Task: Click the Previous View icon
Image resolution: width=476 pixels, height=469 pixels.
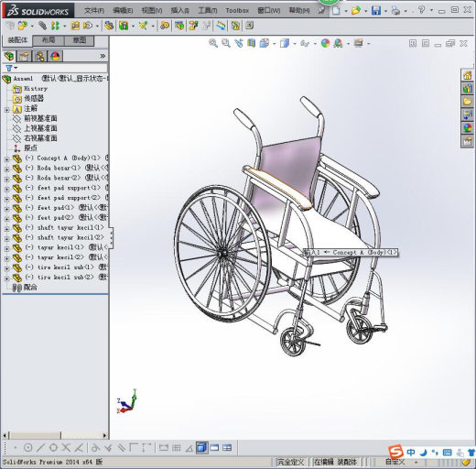Action: [239, 43]
